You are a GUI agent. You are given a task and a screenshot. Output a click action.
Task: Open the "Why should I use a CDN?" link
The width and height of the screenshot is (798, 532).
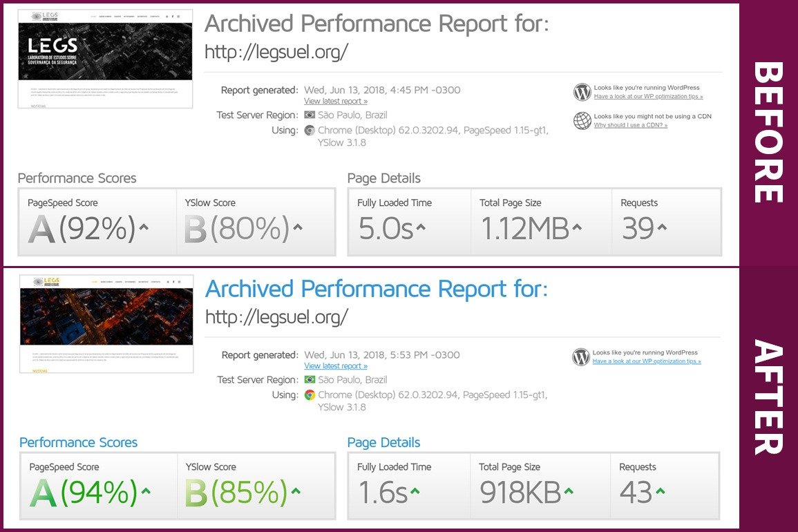click(x=630, y=125)
